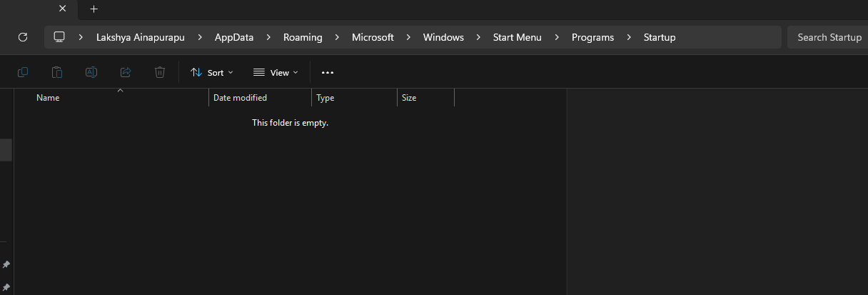Screen dimensions: 868x295
Task: Sort by the Size column header
Action: (426, 98)
